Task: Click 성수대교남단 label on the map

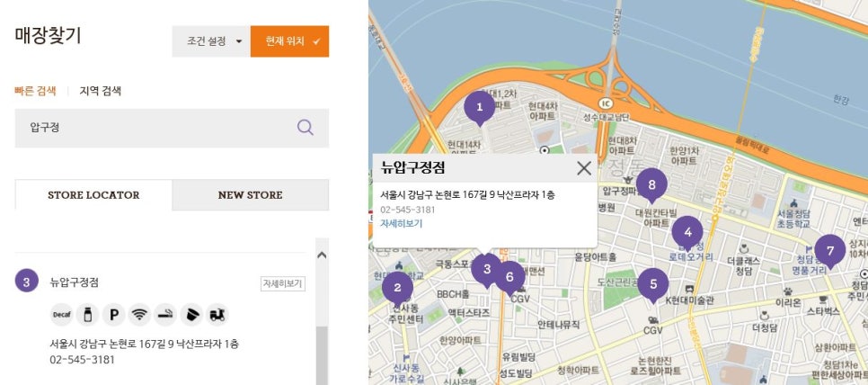Action: (x=607, y=118)
